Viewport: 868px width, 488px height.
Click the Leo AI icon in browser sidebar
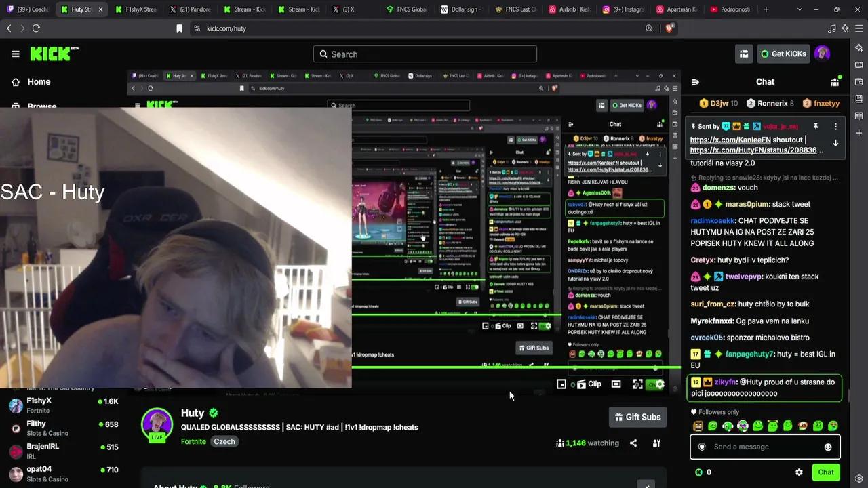[859, 47]
